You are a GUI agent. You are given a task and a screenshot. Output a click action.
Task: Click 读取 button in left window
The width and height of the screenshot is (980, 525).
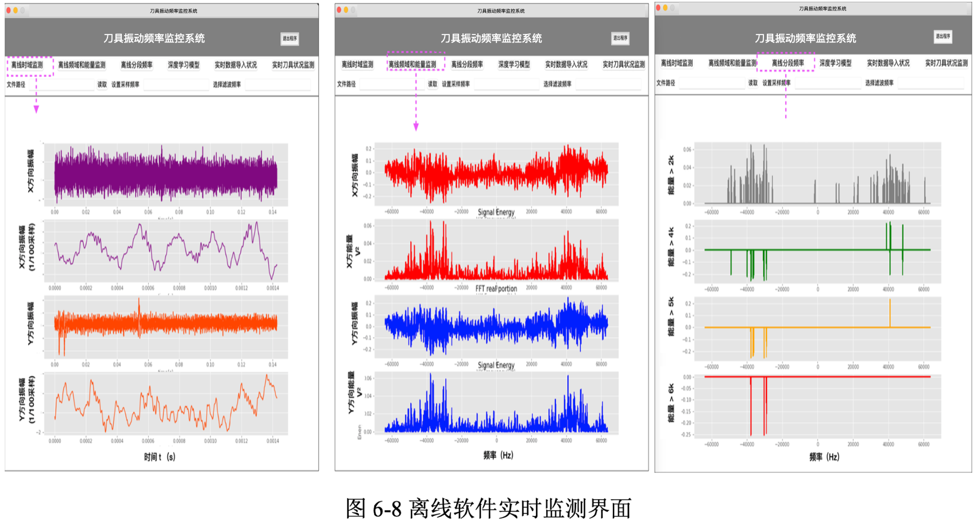click(x=102, y=84)
